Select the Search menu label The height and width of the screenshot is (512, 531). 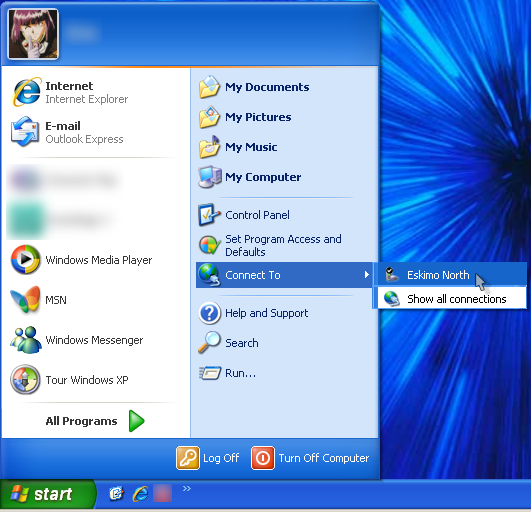click(242, 343)
